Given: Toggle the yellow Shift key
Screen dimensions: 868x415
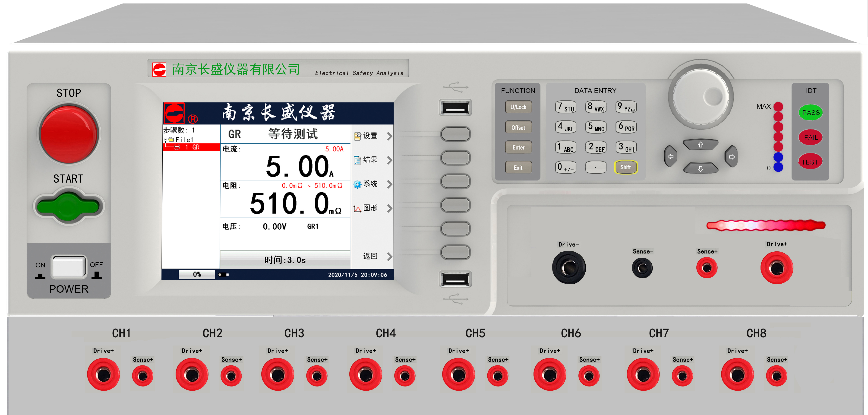Looking at the screenshot, I should (x=625, y=167).
